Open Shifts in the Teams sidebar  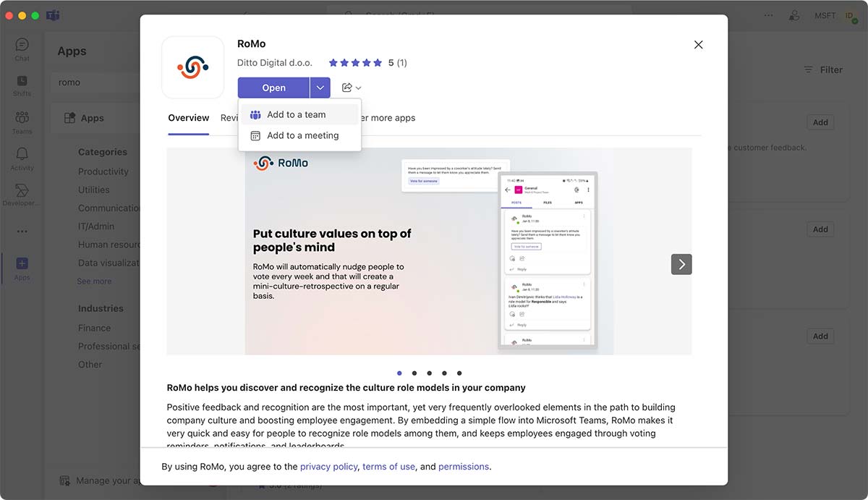click(22, 85)
